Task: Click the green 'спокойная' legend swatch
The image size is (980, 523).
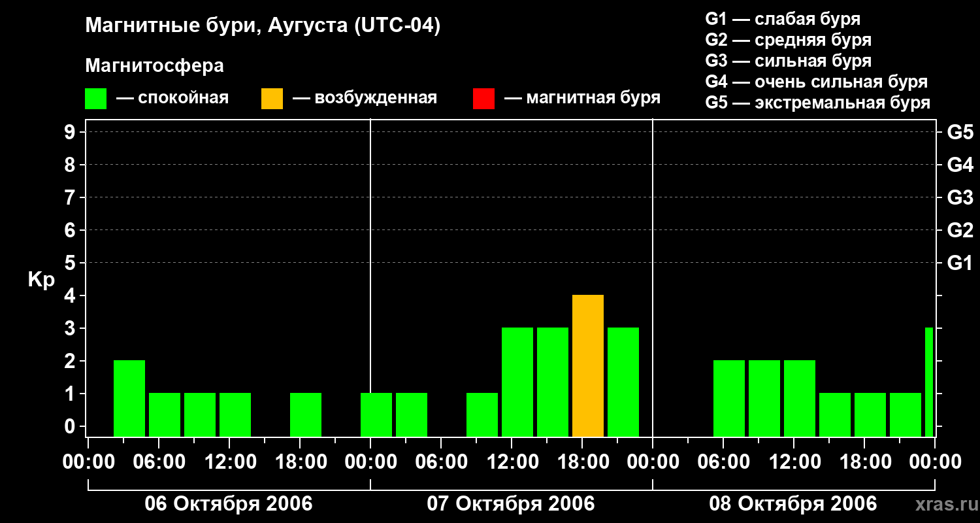Action: (96, 99)
